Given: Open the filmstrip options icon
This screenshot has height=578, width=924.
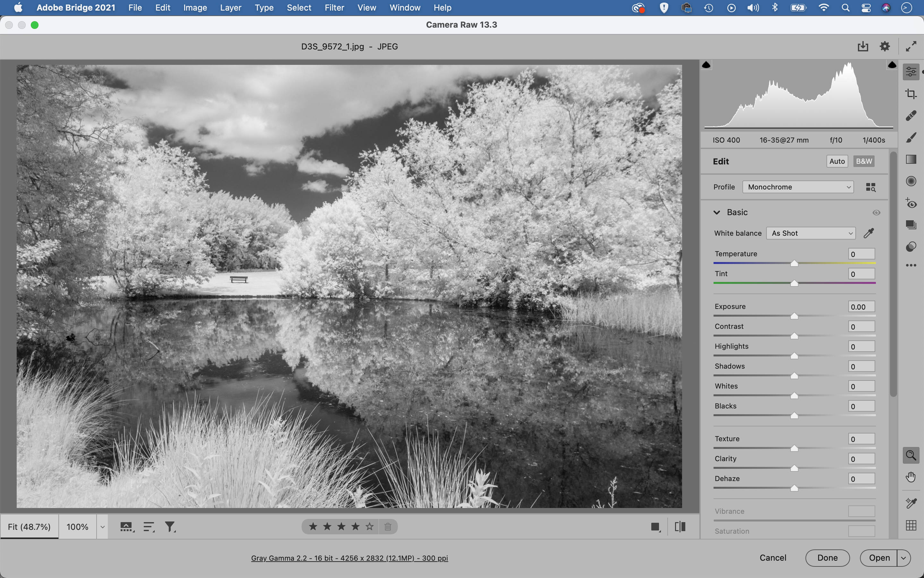Looking at the screenshot, I should tap(127, 527).
